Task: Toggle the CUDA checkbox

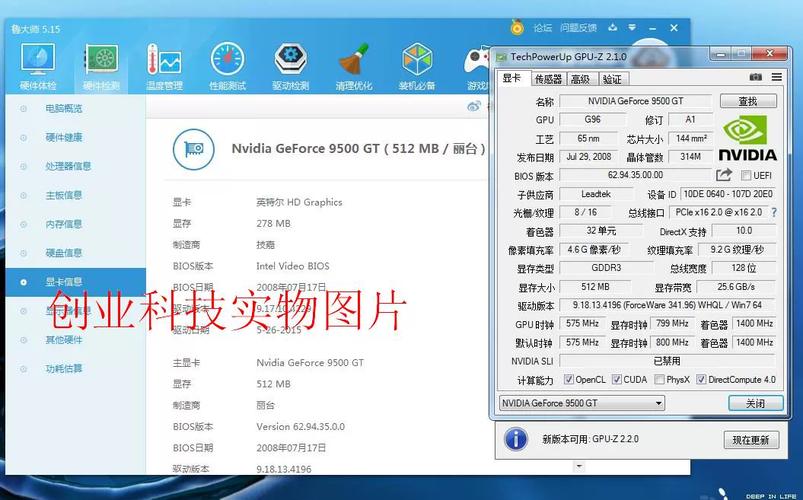Action: pyautogui.click(x=617, y=380)
